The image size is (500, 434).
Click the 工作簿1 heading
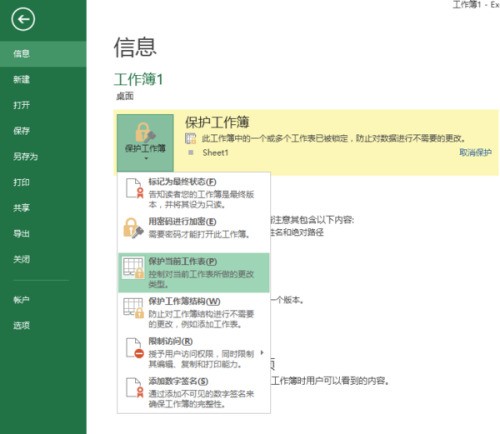[x=138, y=79]
